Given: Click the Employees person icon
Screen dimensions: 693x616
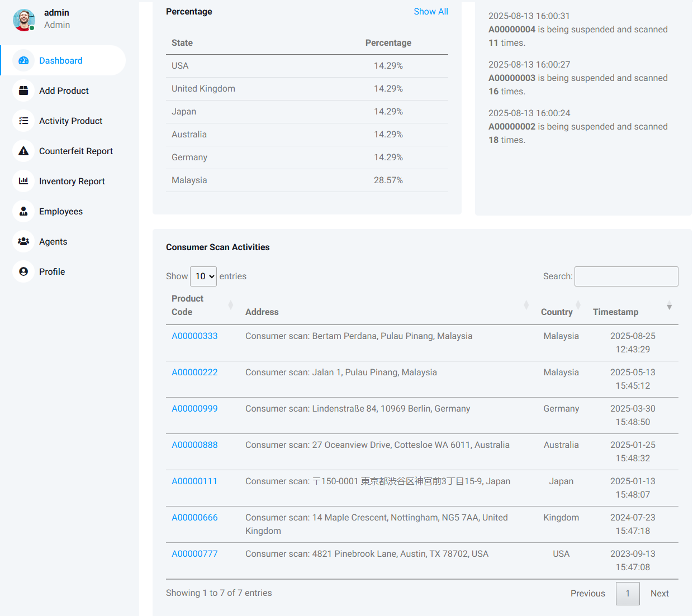Looking at the screenshot, I should pyautogui.click(x=23, y=211).
